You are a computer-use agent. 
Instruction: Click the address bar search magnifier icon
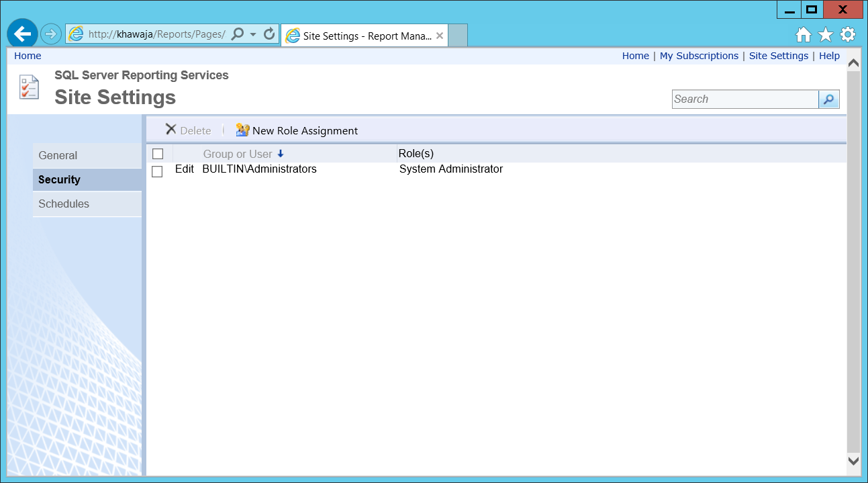(237, 34)
